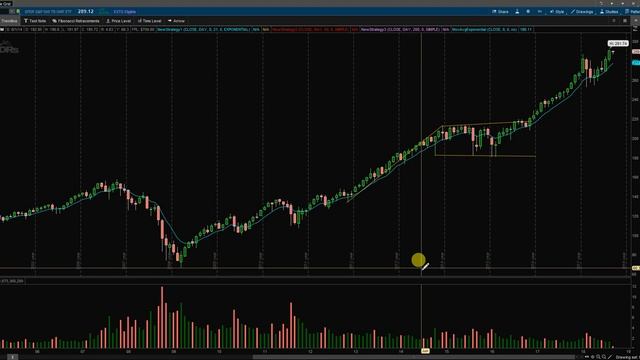The width and height of the screenshot is (640, 360).
Task: Click the current price bubble on chart
Action: click(x=618, y=43)
